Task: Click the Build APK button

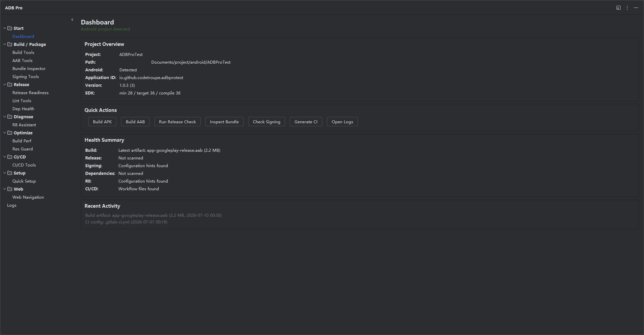Action: point(102,122)
